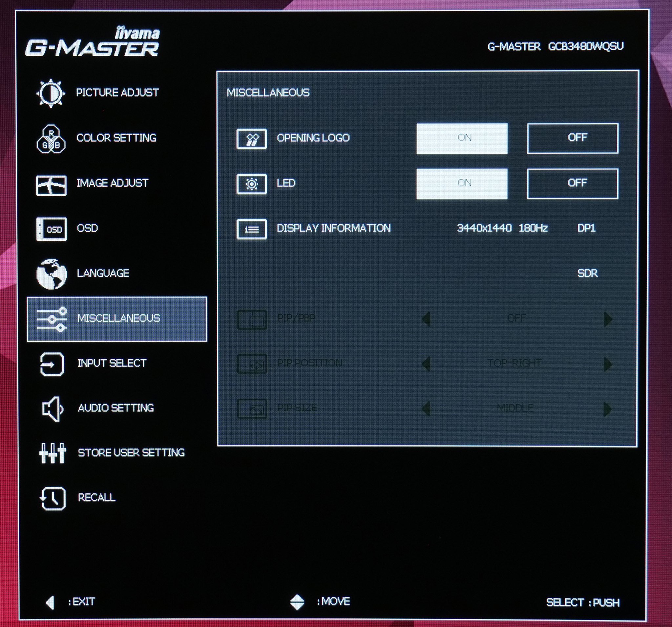Viewport: 672px width, 627px height.
Task: Click the Display Information row icon
Action: pyautogui.click(x=251, y=229)
